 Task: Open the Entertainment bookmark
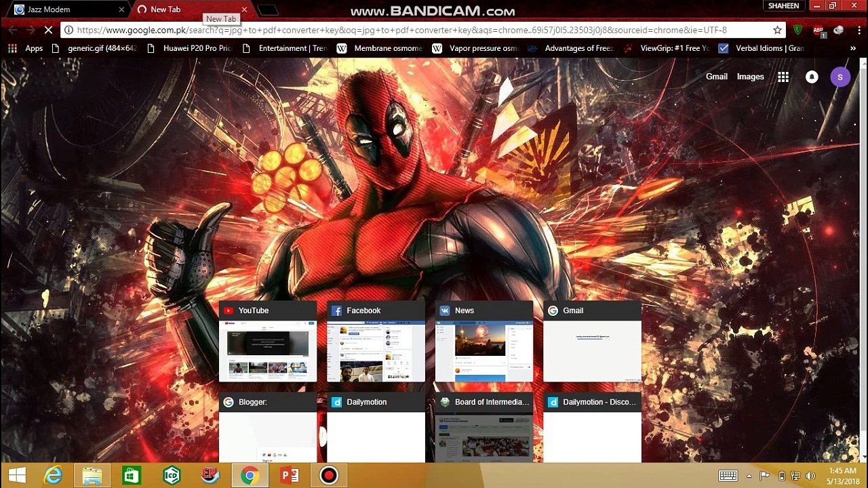285,48
